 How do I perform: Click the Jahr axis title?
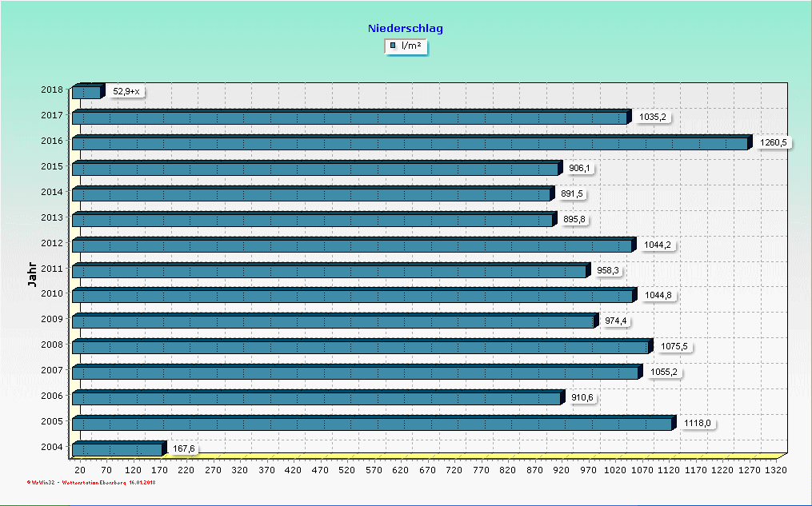click(x=31, y=274)
